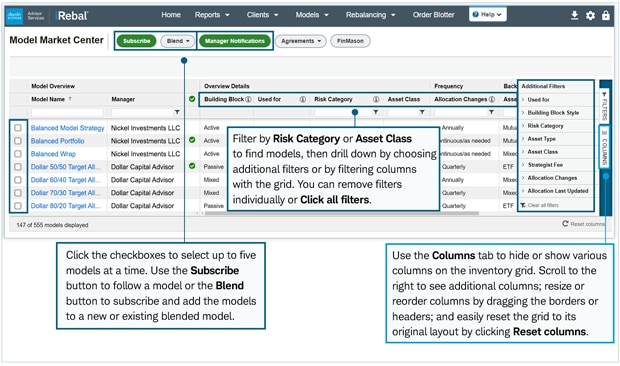
Task: Click green check icon in header row
Action: [192, 99]
